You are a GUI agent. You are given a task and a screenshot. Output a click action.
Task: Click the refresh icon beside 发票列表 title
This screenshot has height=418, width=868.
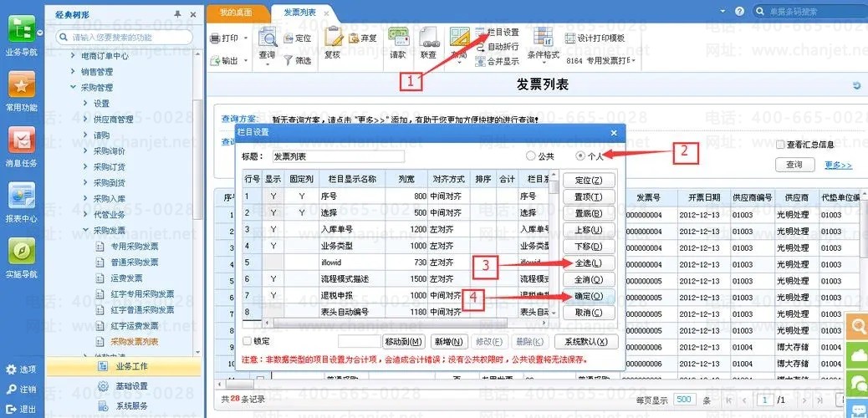857,86
